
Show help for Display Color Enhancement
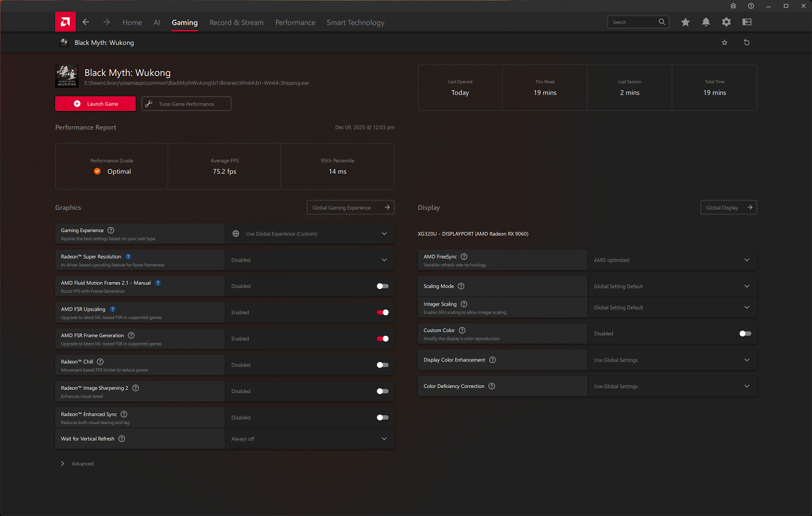492,360
